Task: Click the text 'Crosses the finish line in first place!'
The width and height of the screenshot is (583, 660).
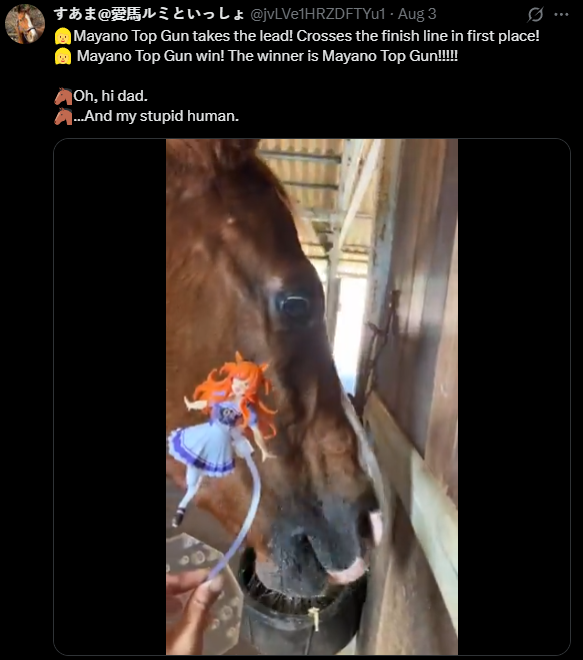Action: click(418, 36)
